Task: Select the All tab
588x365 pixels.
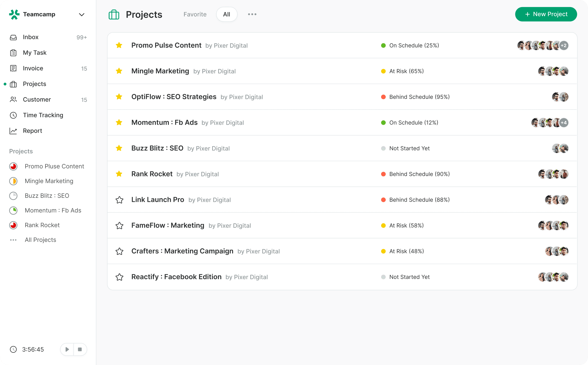Action: point(227,14)
